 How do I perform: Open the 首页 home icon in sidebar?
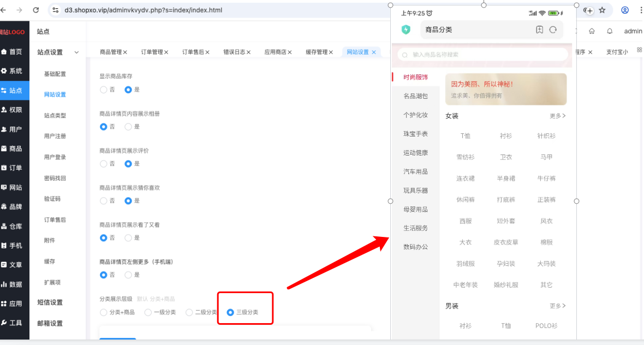pos(4,52)
